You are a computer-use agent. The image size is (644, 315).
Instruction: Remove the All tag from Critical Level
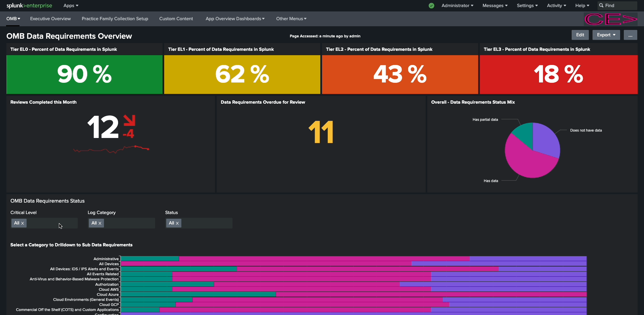tap(23, 223)
